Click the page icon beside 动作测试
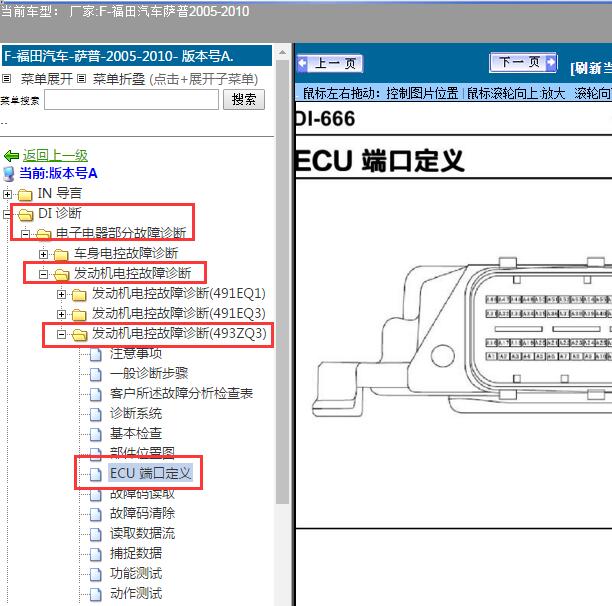Viewport: 612px width, 606px height. [x=96, y=594]
